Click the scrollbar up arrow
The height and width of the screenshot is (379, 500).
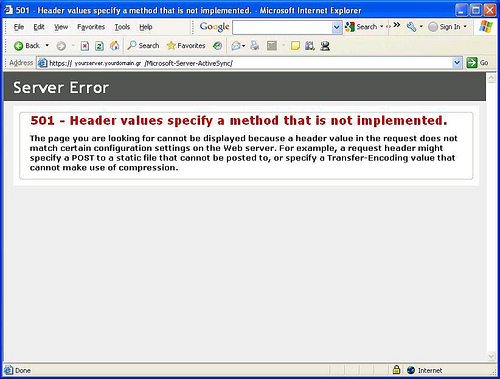click(491, 78)
